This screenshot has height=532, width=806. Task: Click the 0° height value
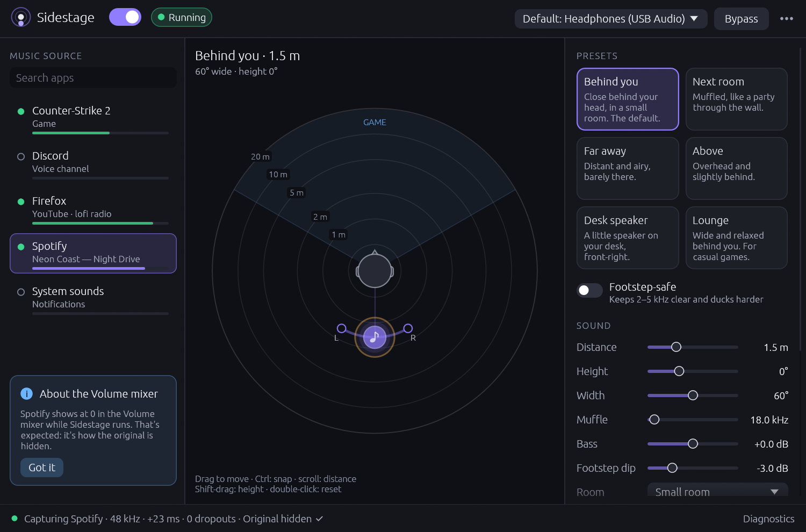(783, 372)
